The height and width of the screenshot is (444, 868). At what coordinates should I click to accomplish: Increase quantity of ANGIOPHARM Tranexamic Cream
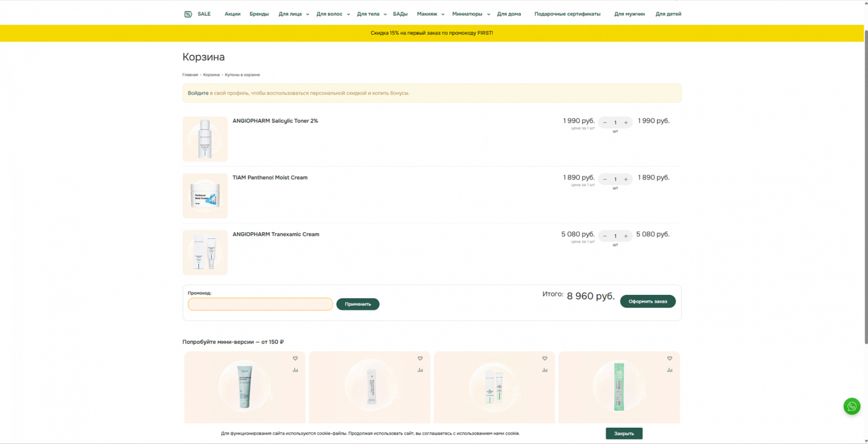(x=626, y=236)
